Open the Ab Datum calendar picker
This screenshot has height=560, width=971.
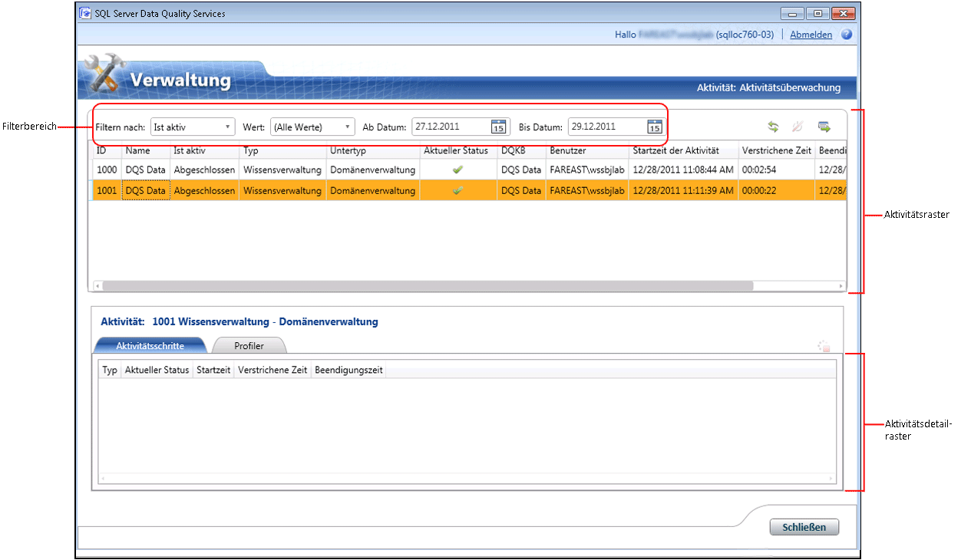click(x=498, y=127)
